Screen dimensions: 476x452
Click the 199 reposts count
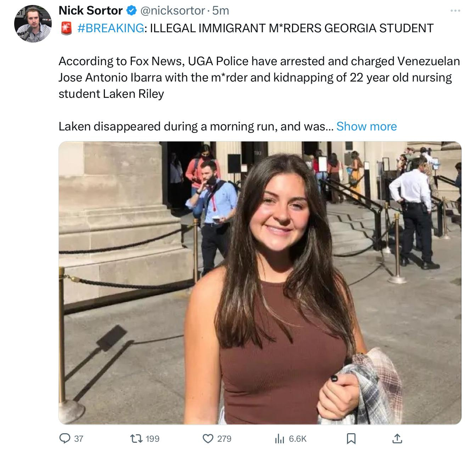[152, 439]
